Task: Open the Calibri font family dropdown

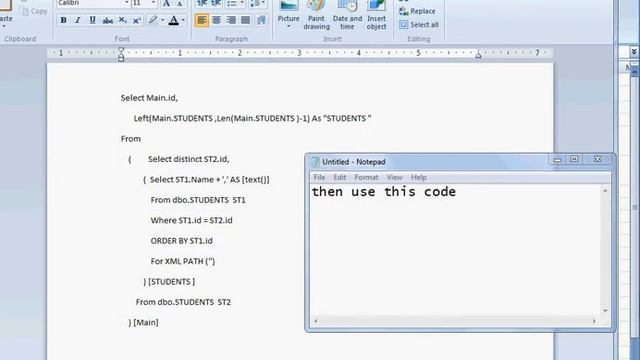Action: [x=127, y=3]
